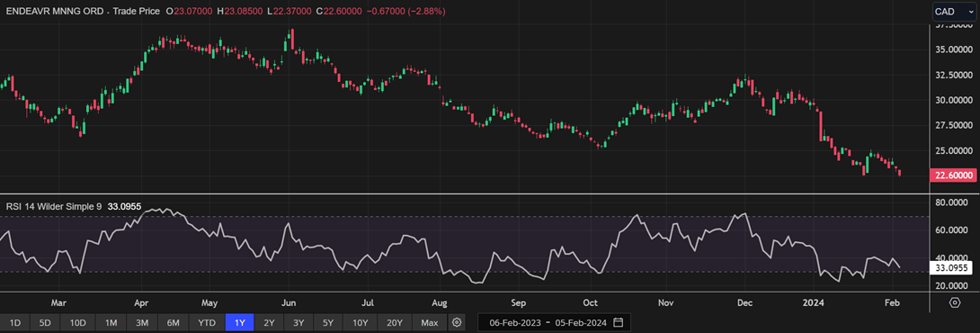Screen dimensions: 980x333
Task: Open the calendar date picker icon
Action: [619, 323]
